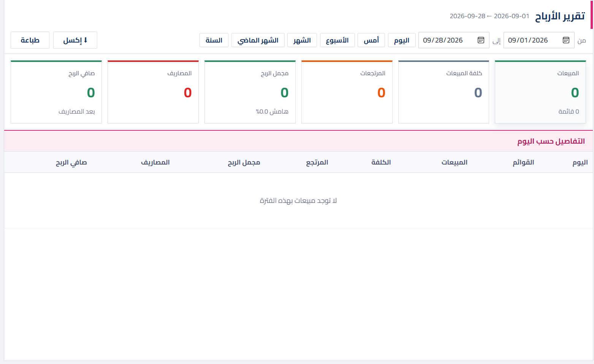Click the المصاريف expenses summary card

coord(153,92)
